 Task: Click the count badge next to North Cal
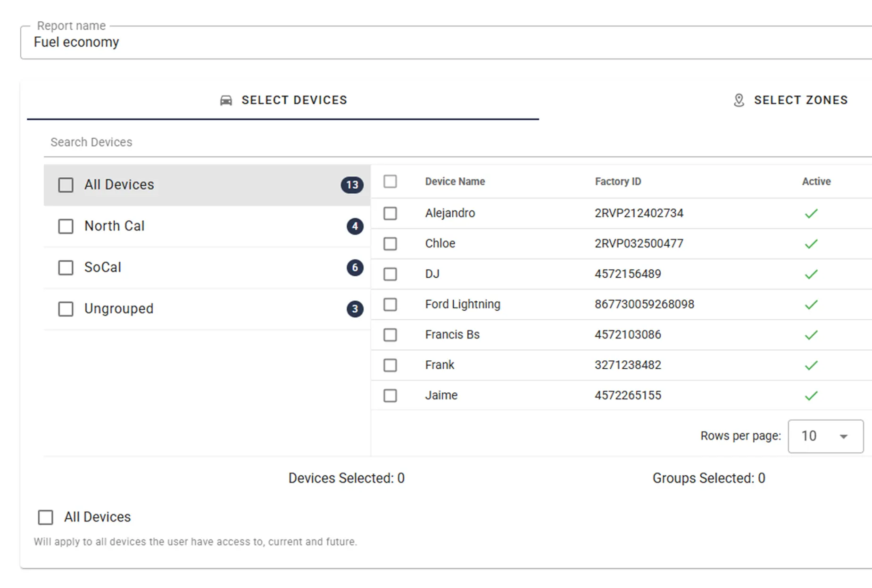click(354, 226)
